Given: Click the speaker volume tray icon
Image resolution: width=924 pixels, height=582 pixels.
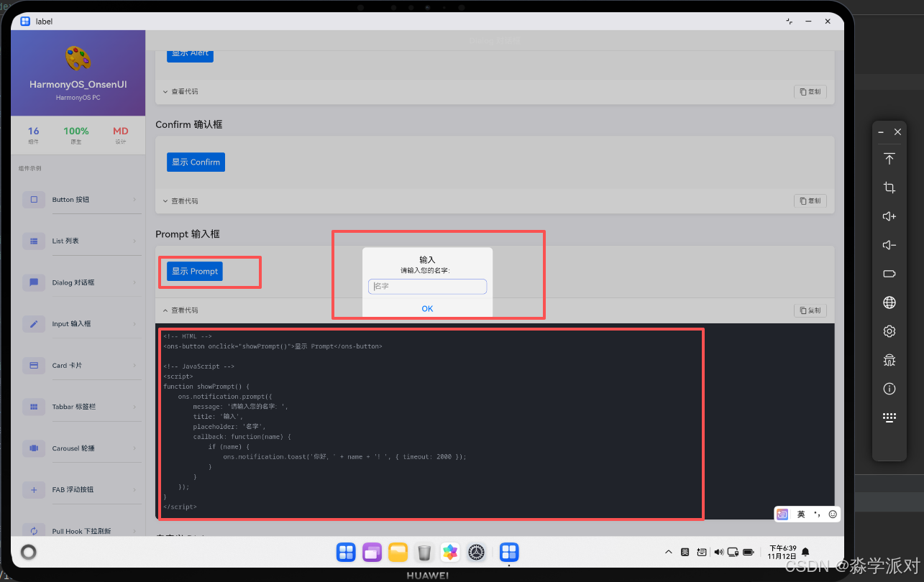Looking at the screenshot, I should coord(718,552).
